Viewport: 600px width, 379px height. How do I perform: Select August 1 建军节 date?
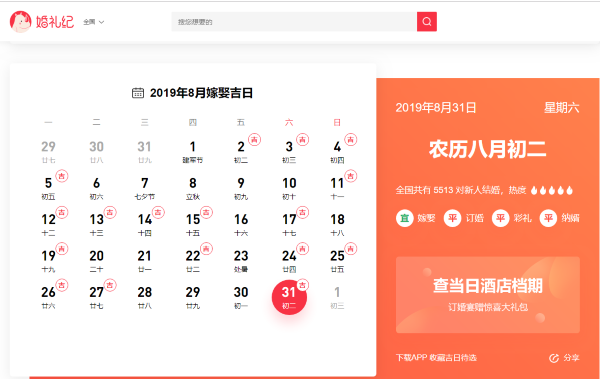pyautogui.click(x=192, y=152)
